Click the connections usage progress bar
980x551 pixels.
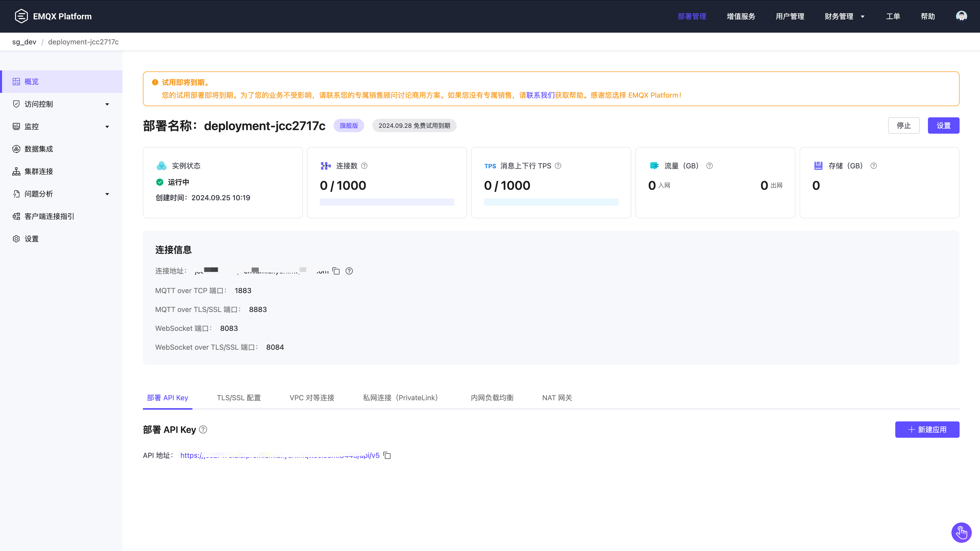(x=387, y=202)
